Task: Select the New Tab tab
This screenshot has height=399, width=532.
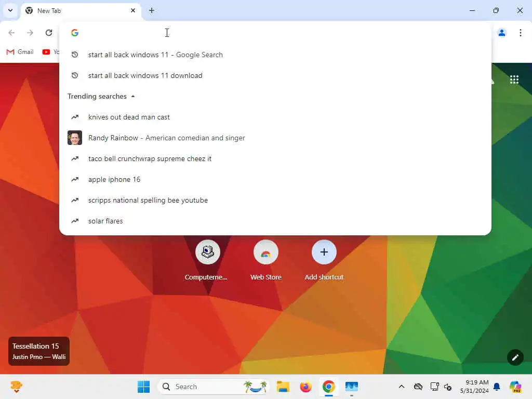Action: click(82, 11)
